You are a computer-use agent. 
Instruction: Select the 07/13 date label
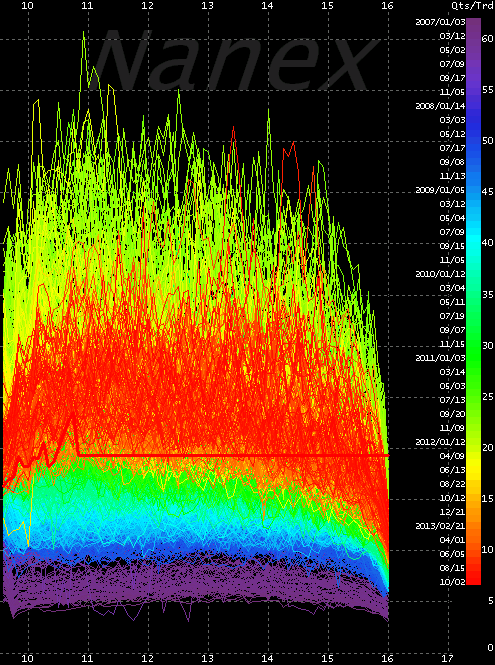click(x=453, y=400)
